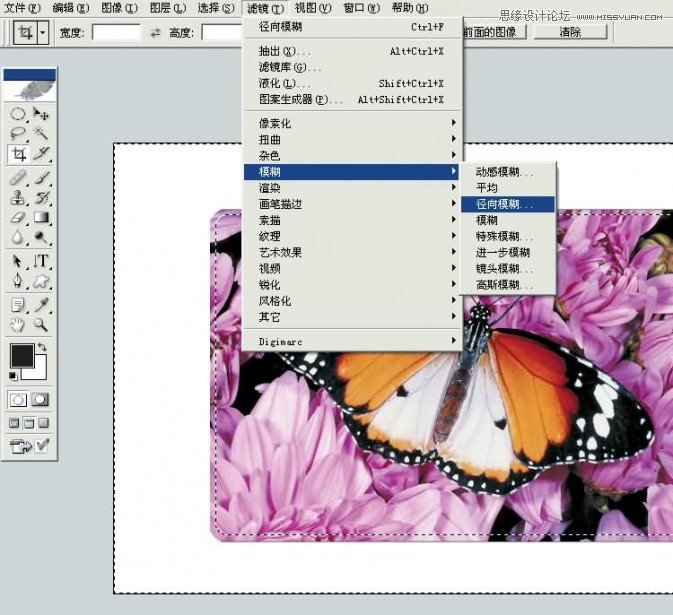Select the Hand tool
Image resolution: width=673 pixels, height=615 pixels.
(18, 325)
